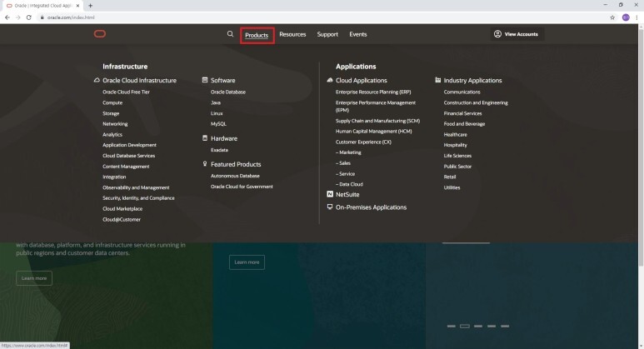
Task: Click the Industry Applications building icon
Action: (438, 80)
